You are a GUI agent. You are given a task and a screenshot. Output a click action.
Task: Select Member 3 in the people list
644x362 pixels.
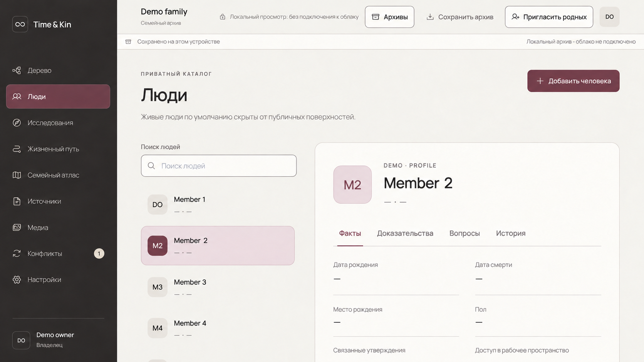coord(218,287)
